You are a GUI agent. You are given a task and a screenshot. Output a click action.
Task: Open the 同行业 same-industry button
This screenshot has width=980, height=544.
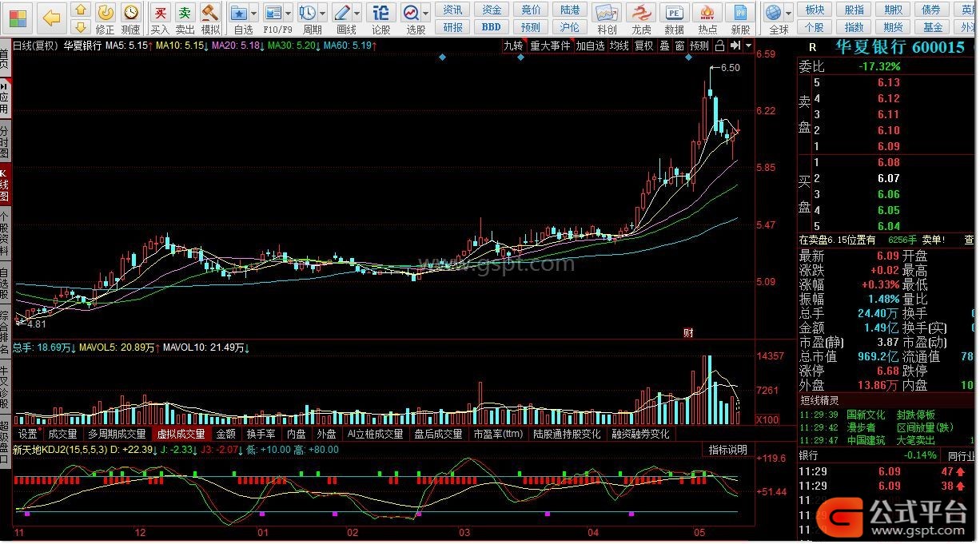tap(959, 455)
